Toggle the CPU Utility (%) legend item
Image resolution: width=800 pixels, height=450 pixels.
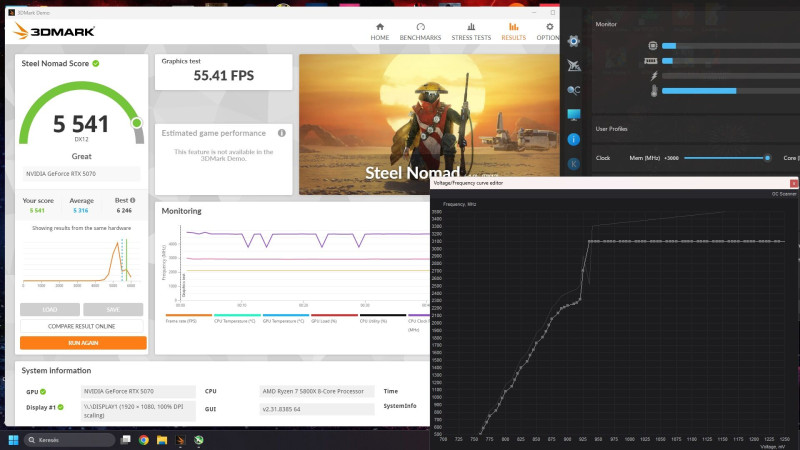coord(383,318)
